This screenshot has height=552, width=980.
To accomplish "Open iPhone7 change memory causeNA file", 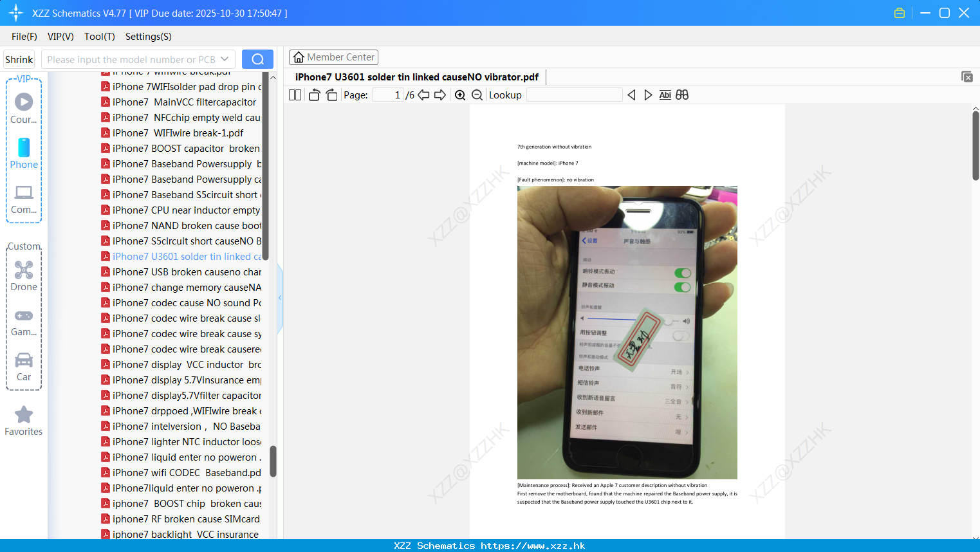I will pyautogui.click(x=181, y=288).
